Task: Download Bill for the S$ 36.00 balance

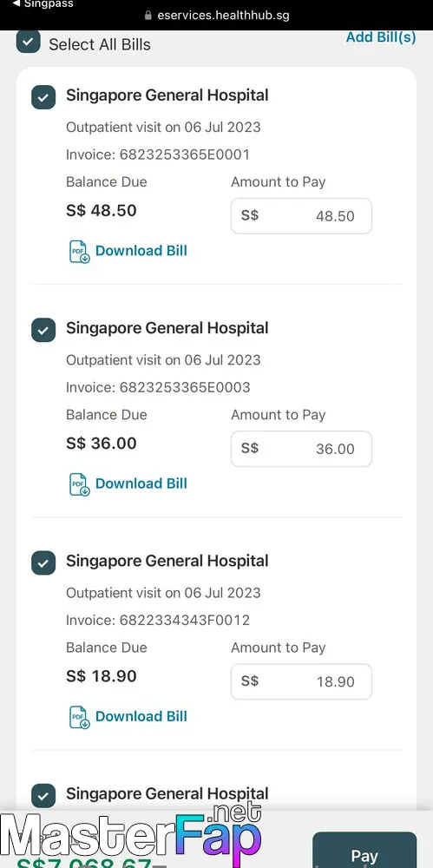Action: [x=141, y=483]
